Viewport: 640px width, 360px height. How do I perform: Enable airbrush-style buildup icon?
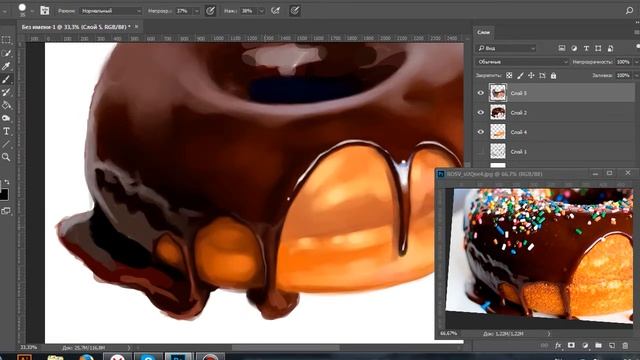276,11
